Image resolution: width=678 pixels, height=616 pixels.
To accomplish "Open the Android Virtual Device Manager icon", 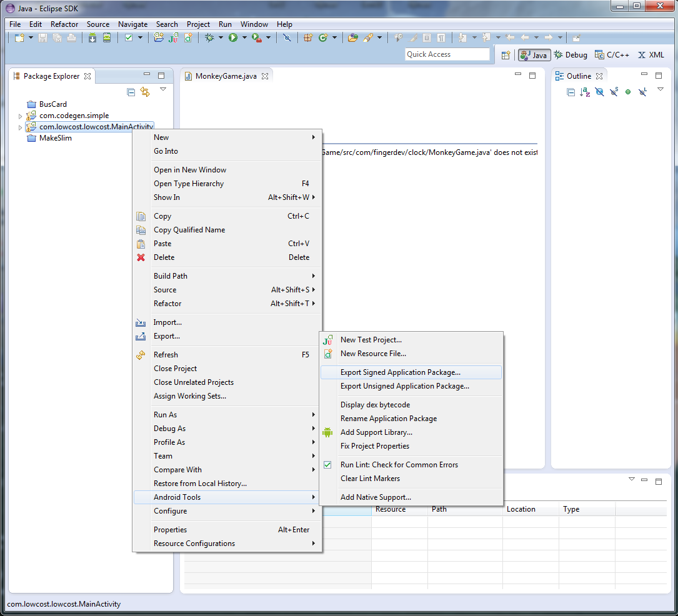I will click(107, 38).
